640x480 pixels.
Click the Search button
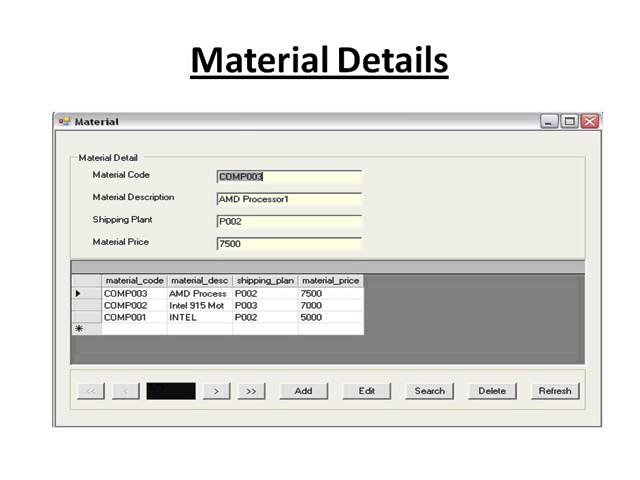pos(429,391)
